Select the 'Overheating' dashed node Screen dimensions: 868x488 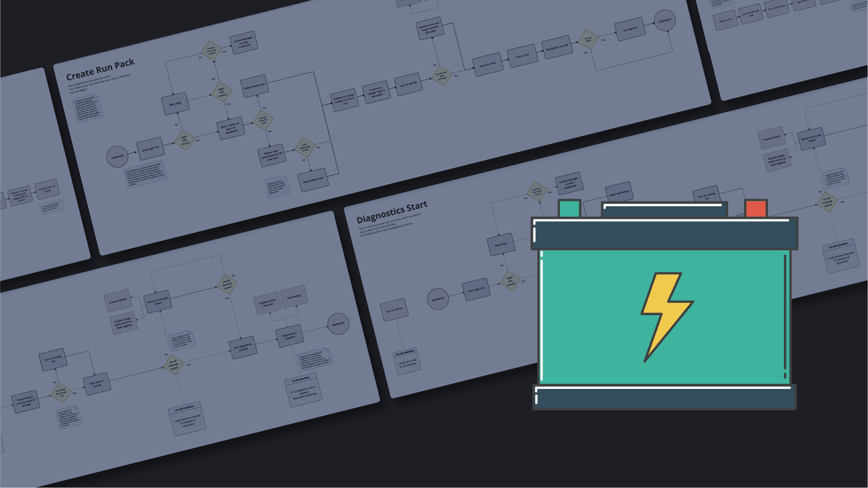coord(294,297)
